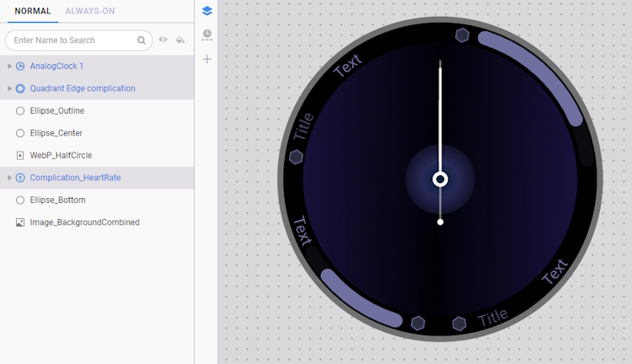
Task: Click the search magnifier icon
Action: click(x=142, y=40)
